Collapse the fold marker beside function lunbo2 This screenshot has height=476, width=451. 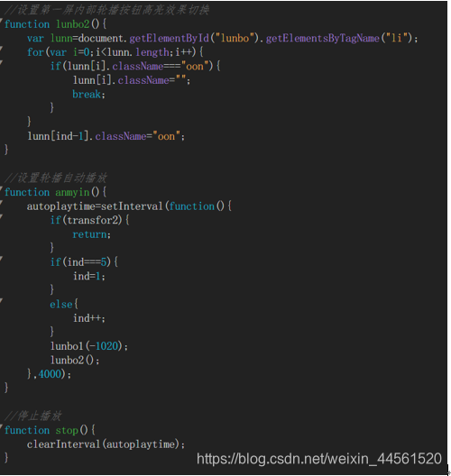pos(2,21)
